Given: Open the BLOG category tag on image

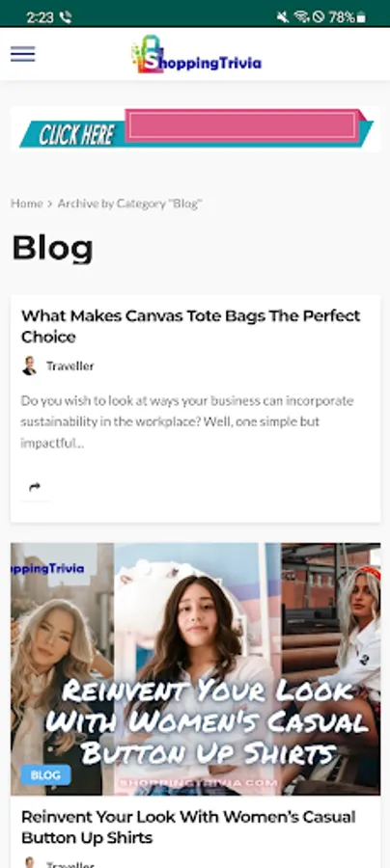Looking at the screenshot, I should click(x=46, y=775).
